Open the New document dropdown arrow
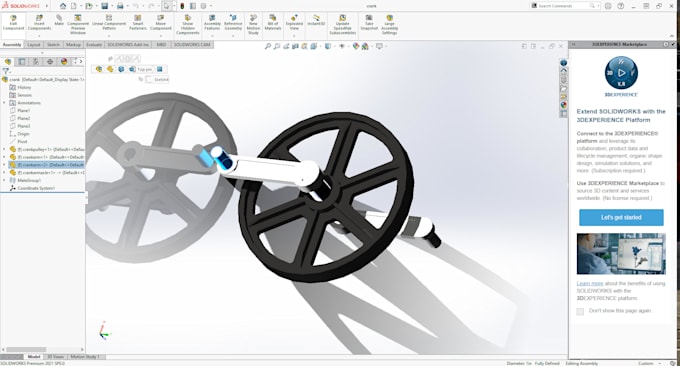680x366 pixels. 80,6
